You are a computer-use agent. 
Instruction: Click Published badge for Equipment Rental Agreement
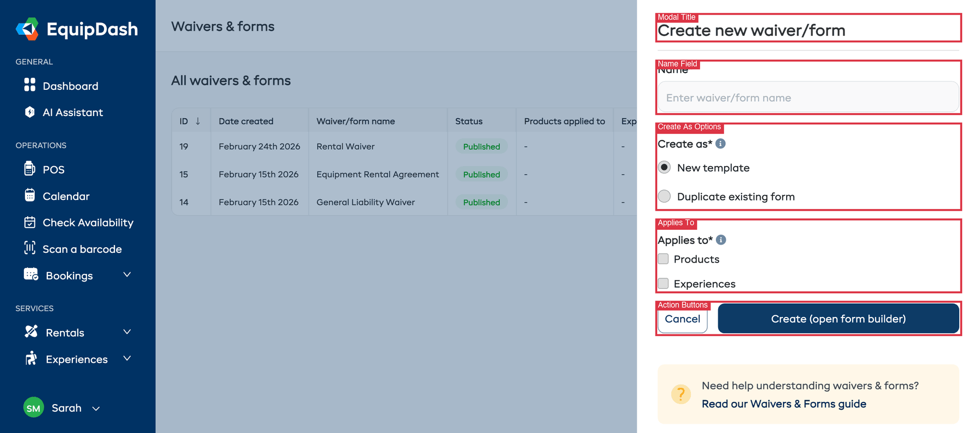click(481, 174)
